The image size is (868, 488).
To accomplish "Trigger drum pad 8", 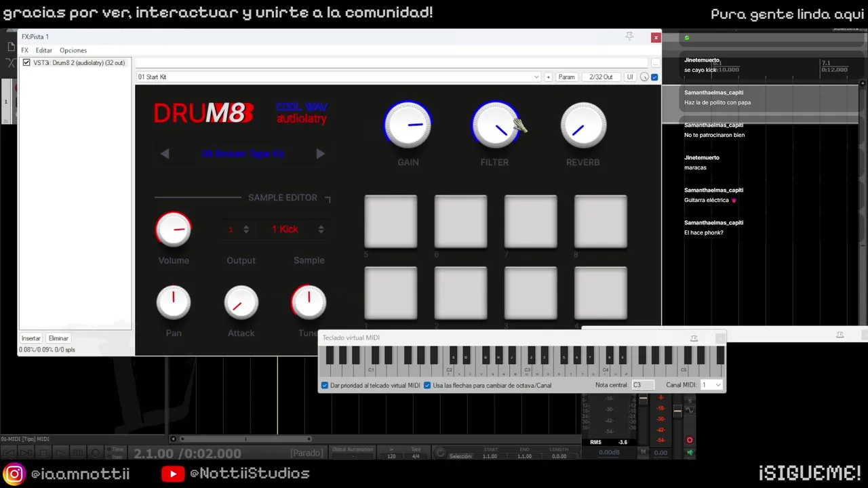I will pos(600,222).
